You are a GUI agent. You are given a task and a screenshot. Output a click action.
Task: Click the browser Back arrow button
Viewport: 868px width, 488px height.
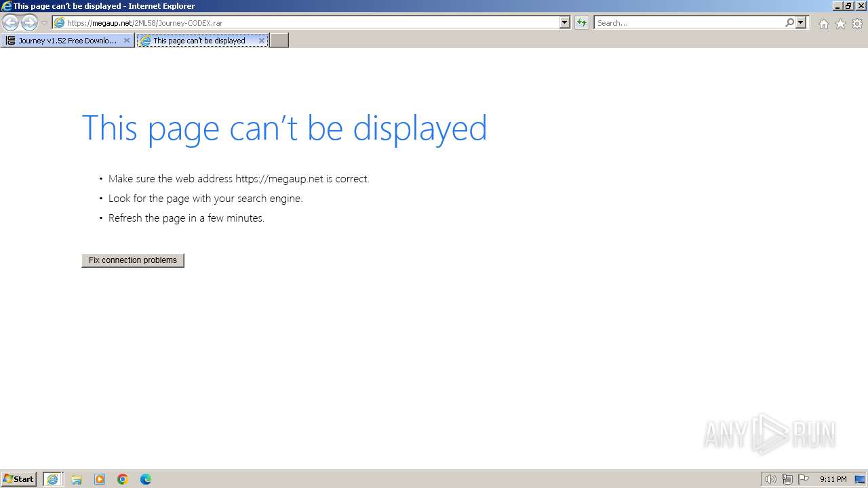(10, 23)
